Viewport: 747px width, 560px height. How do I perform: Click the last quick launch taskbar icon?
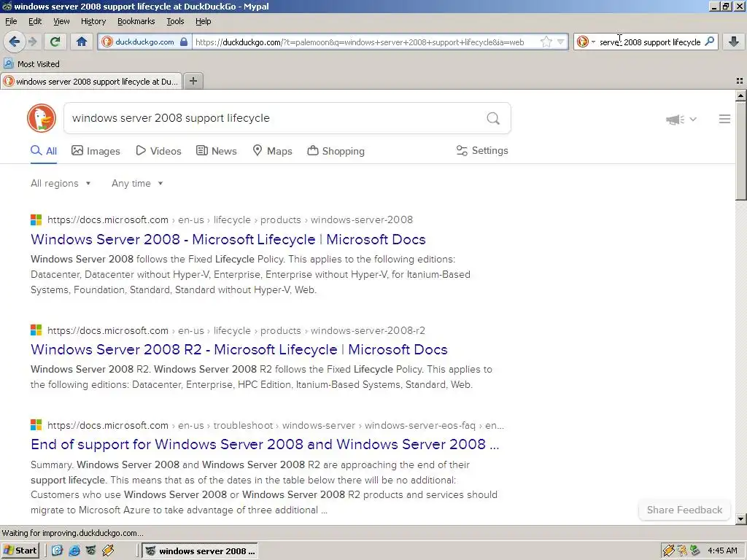coord(108,551)
